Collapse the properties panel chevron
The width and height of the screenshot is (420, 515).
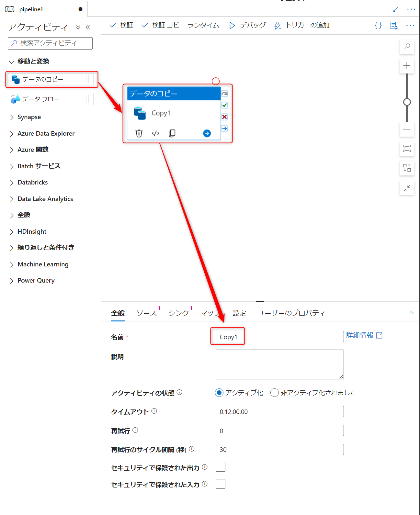[411, 313]
